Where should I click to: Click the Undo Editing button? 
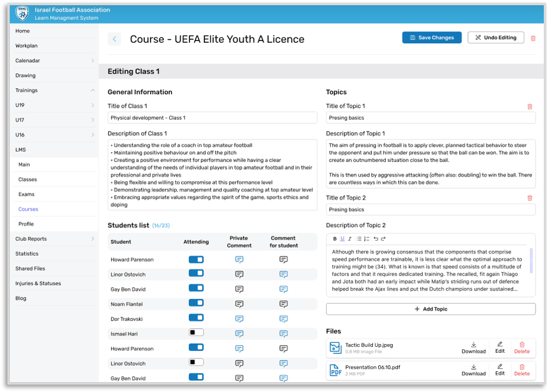point(496,38)
